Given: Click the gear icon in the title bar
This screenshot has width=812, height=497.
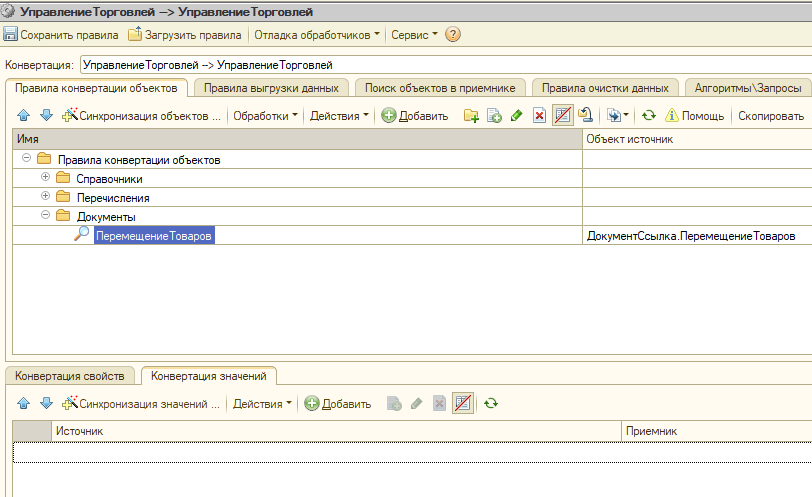Looking at the screenshot, I should click(x=8, y=11).
